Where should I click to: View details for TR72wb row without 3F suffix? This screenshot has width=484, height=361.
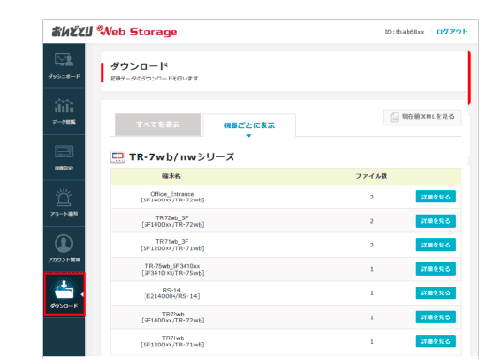(435, 317)
